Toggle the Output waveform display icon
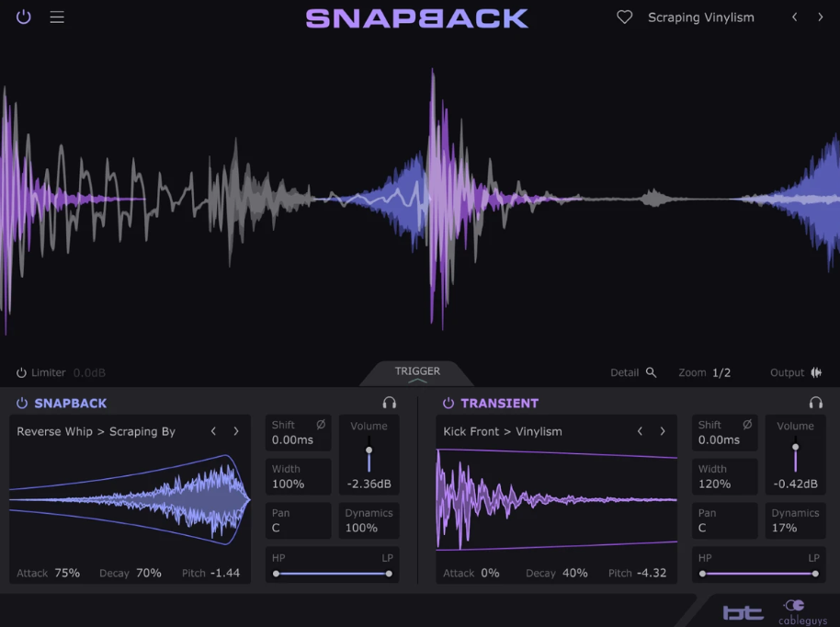 (816, 372)
